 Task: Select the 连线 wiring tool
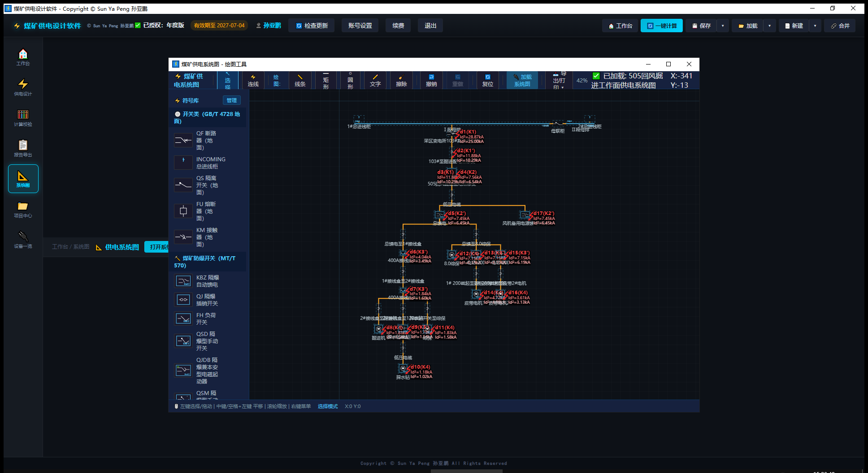[x=253, y=81]
